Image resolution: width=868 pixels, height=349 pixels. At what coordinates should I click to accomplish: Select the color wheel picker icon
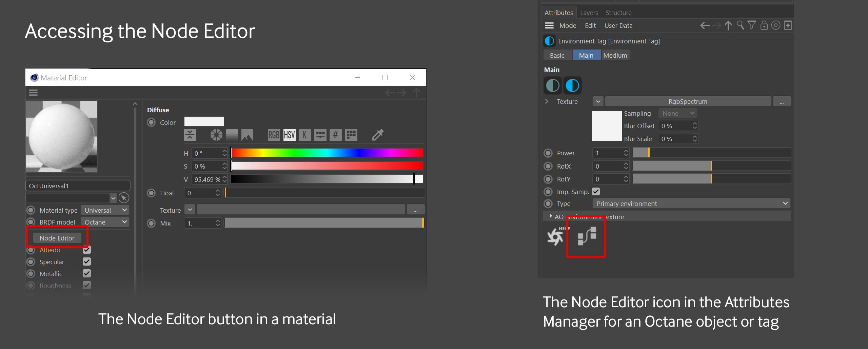coord(216,134)
